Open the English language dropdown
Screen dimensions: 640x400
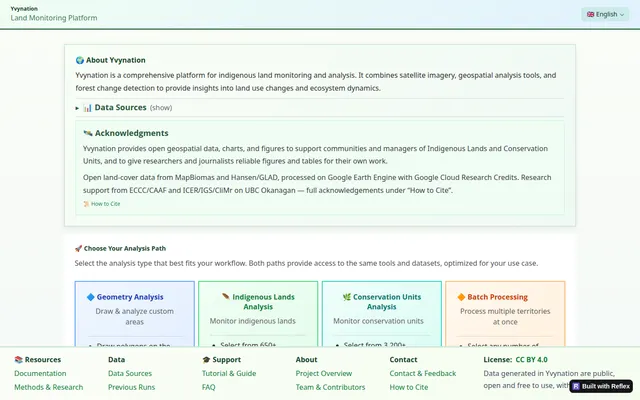click(x=605, y=14)
